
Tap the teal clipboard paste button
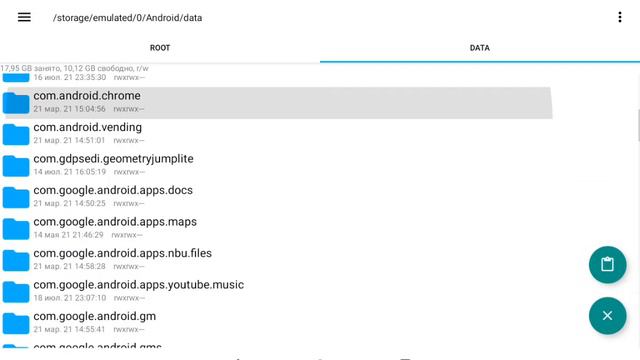(607, 264)
